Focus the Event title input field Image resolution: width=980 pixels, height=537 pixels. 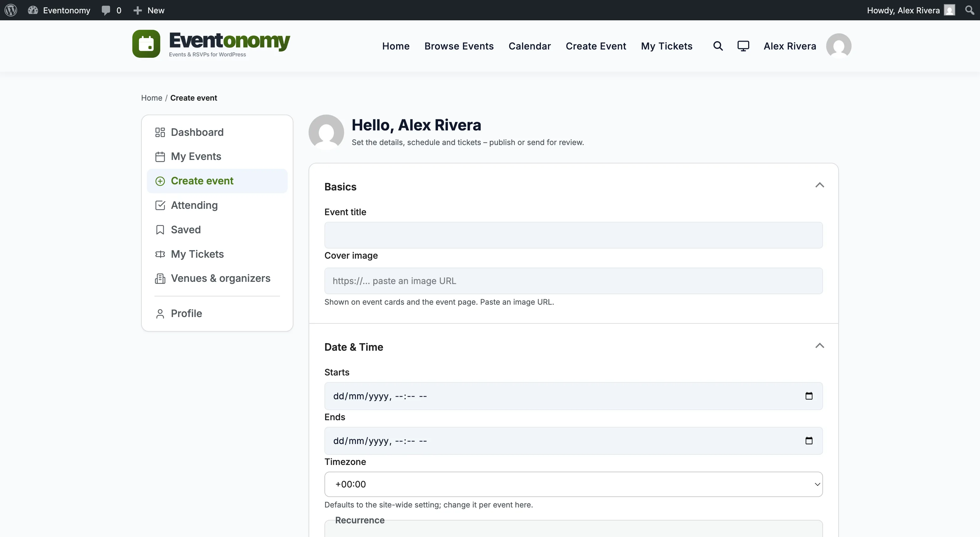click(573, 235)
